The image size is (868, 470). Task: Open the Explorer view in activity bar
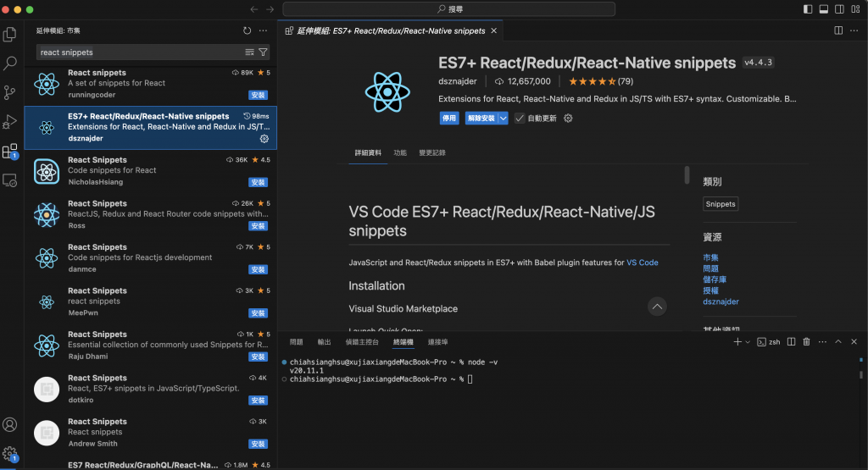point(10,34)
